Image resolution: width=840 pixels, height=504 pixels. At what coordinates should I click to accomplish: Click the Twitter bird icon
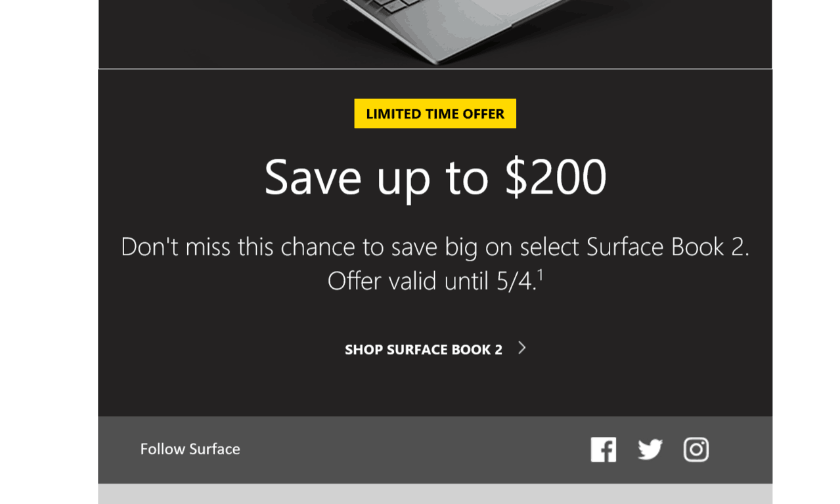pos(650,450)
